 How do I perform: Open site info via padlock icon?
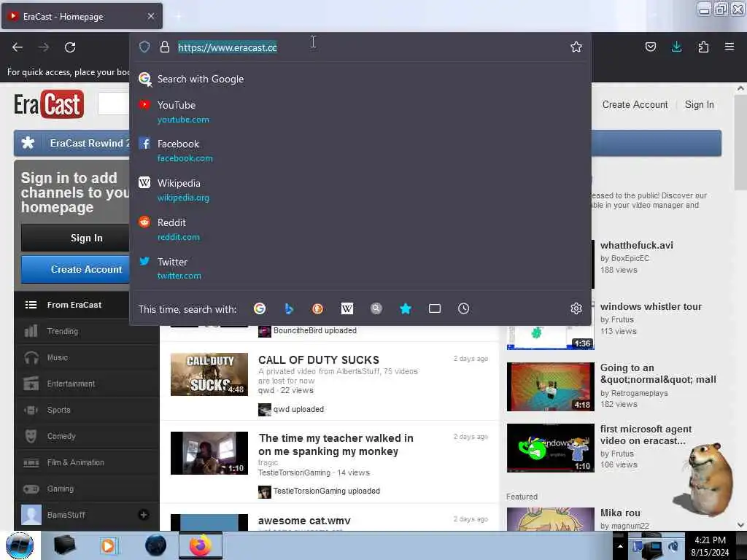[165, 47]
